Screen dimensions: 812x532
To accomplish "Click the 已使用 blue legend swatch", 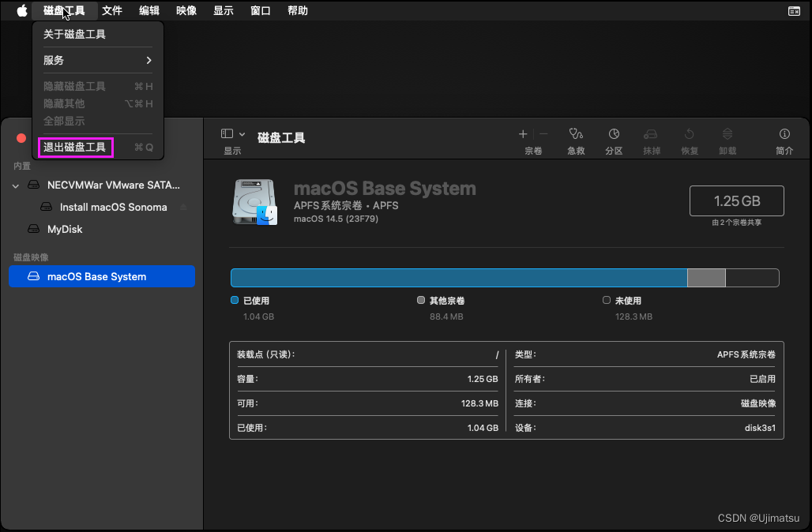I will 235,300.
